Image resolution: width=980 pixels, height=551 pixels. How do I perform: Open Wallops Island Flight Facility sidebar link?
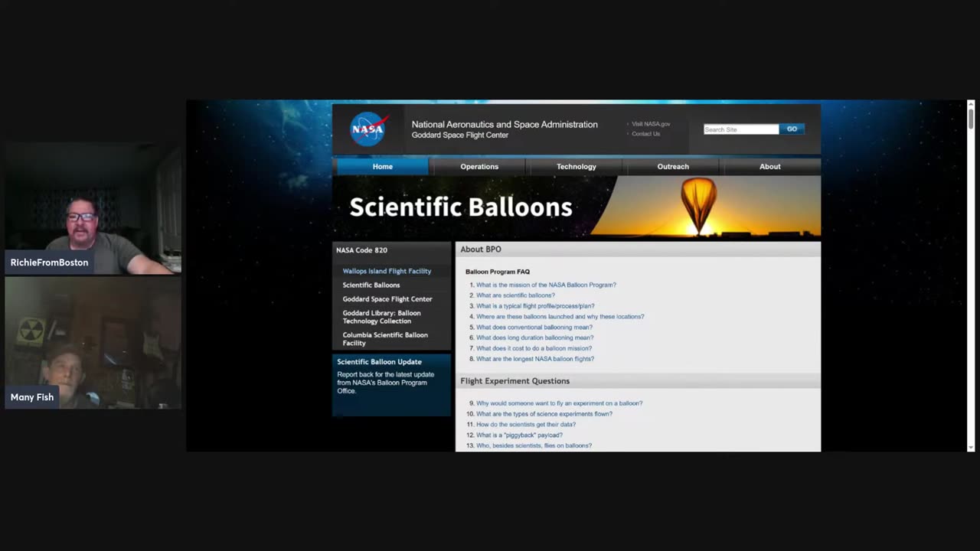[x=387, y=271]
